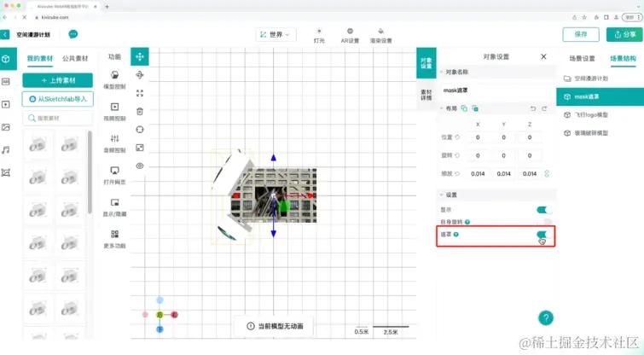Click the materials list scrollbar
Viewport: 644px width, 355px height.
tap(90, 172)
